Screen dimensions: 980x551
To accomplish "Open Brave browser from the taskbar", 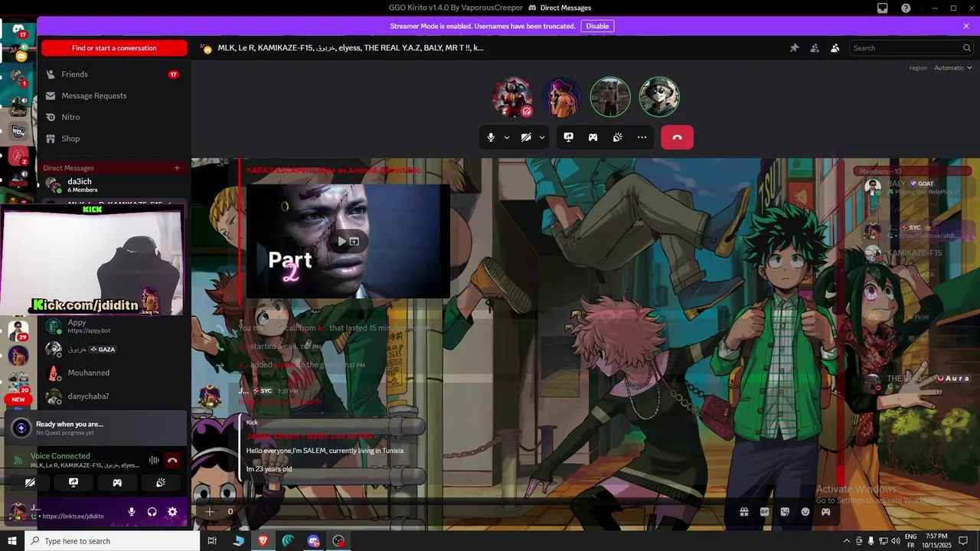I will 263,541.
